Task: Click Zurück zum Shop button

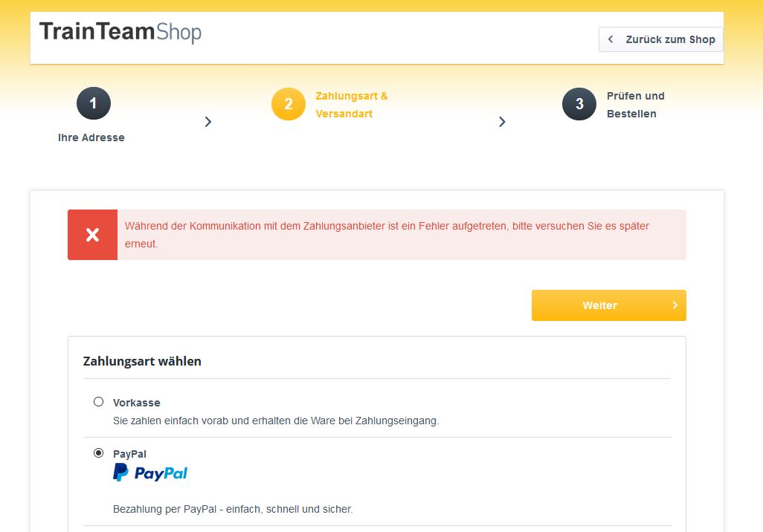Action: pyautogui.click(x=661, y=39)
